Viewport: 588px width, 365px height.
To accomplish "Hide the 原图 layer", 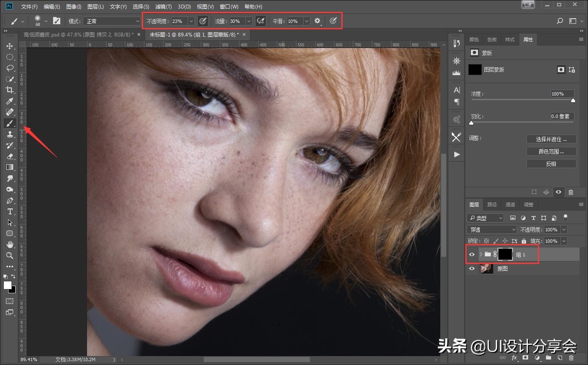I will 472,269.
